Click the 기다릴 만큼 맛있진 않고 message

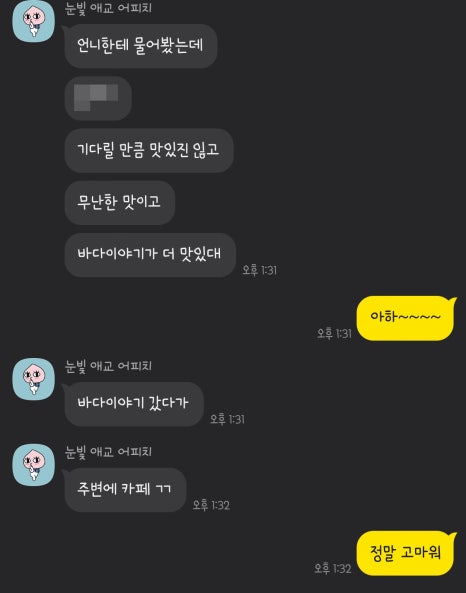(149, 151)
